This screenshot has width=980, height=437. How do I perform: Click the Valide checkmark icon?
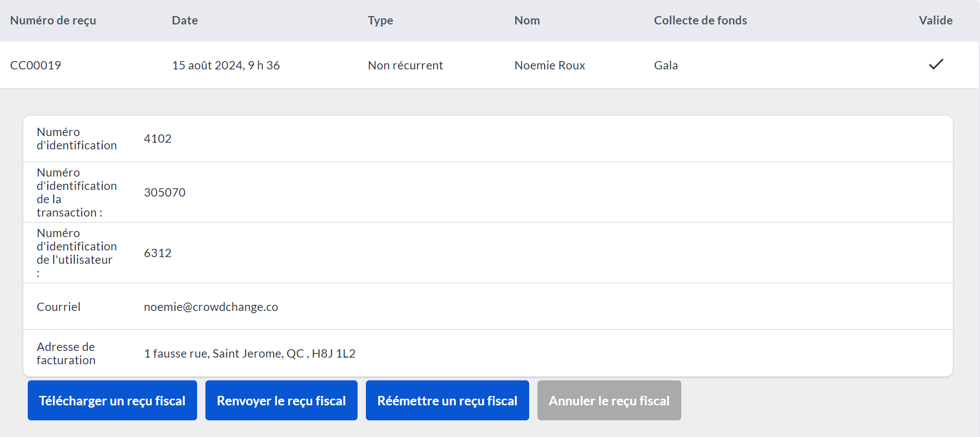tap(936, 64)
